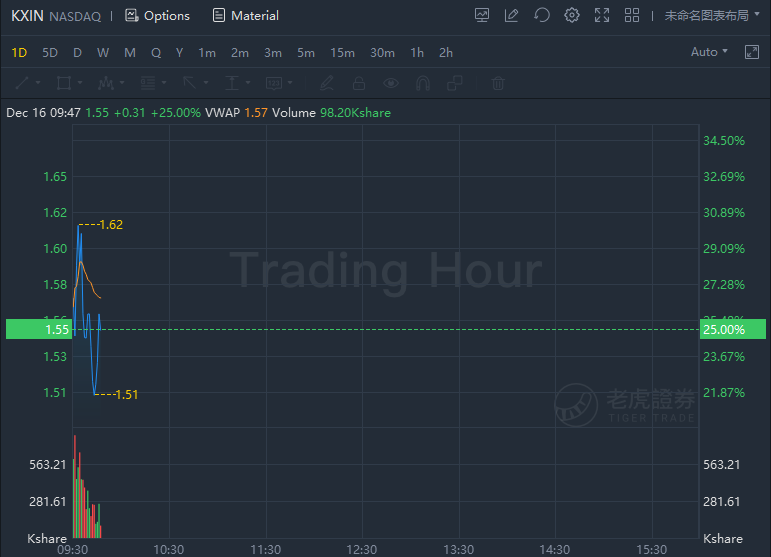Switch to the quarterly Q timeframe

[x=156, y=53]
